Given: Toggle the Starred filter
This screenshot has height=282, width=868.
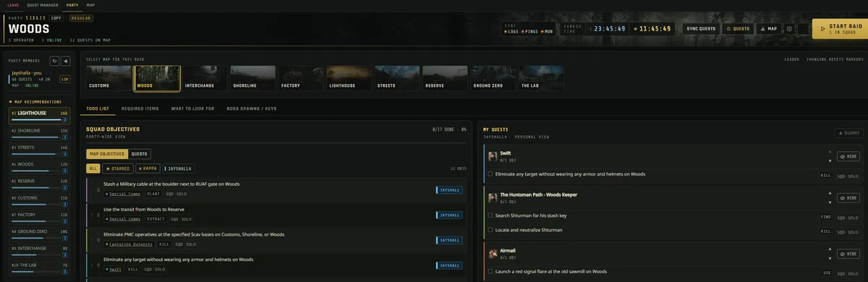Looking at the screenshot, I should pos(118,168).
